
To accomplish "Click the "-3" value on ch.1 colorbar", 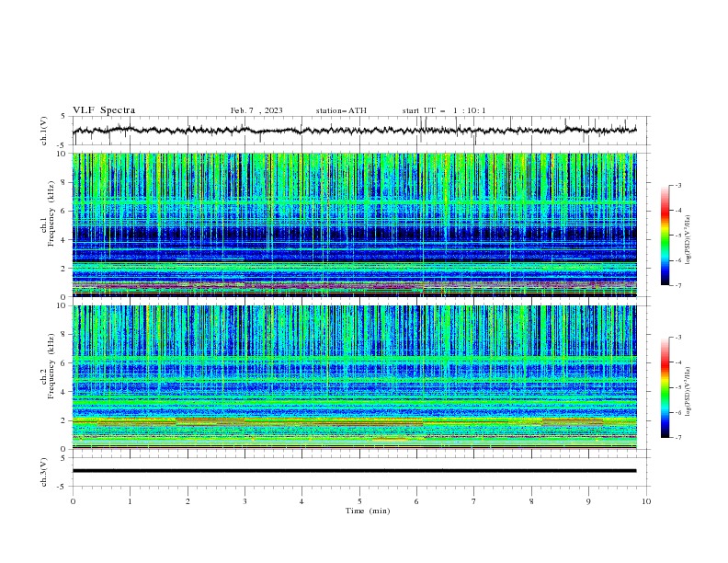I will tap(677, 185).
